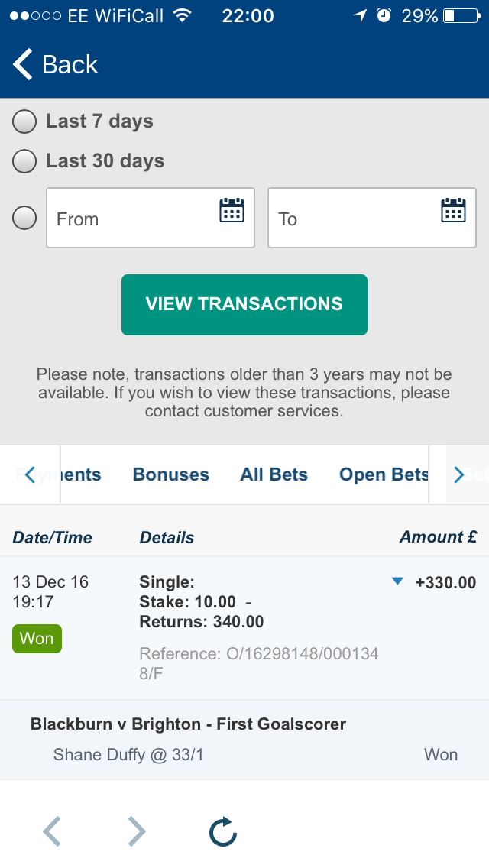Screen dimensions: 489x868
Task: Tap the browser back arrow at bottom
Action: pyautogui.click(x=52, y=831)
